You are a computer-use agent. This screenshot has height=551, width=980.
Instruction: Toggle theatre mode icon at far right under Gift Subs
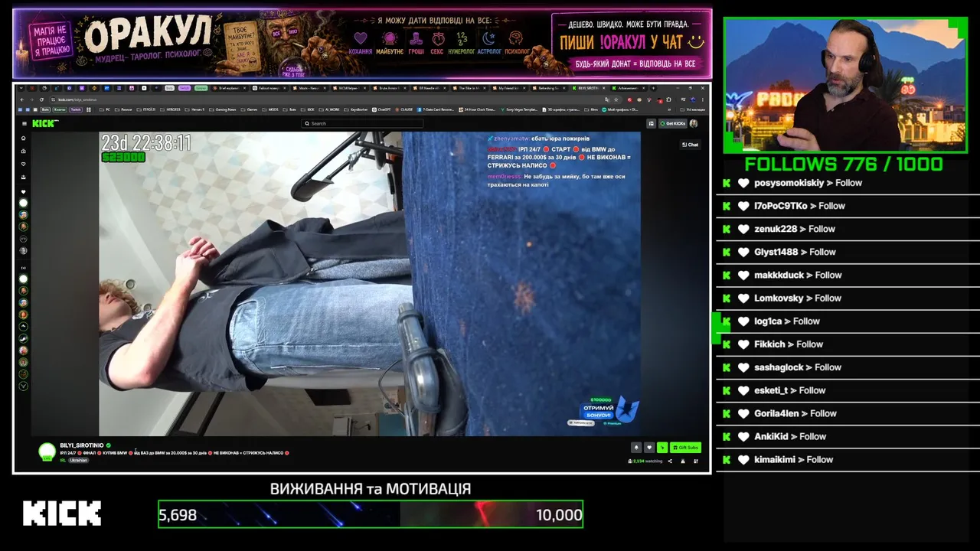pyautogui.click(x=696, y=461)
